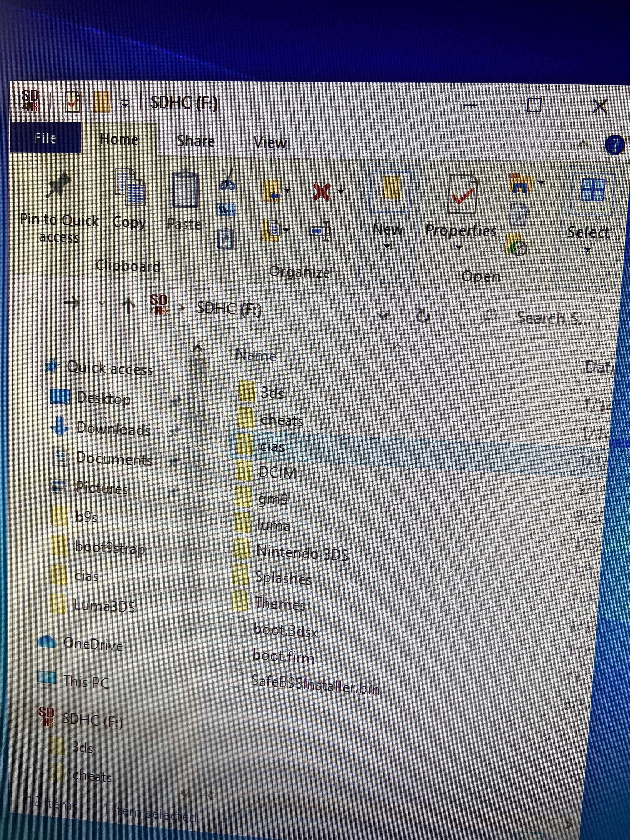Collapse the ribbon with the chevron

(584, 144)
